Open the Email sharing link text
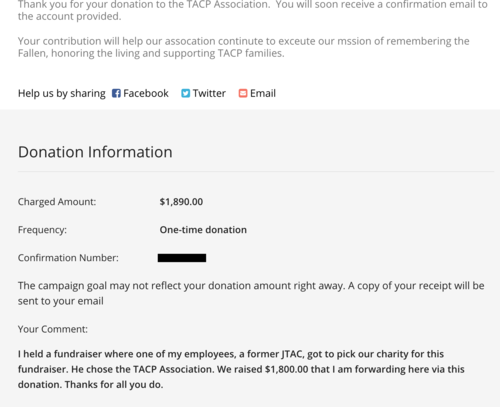The width and height of the screenshot is (500, 407). pos(263,93)
